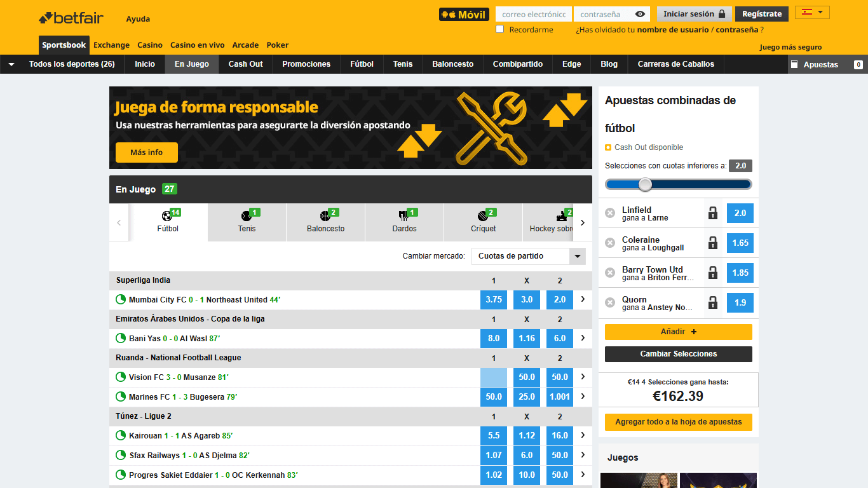Screen dimensions: 868x488
Task: Select the Hockey sobre hielo sport tab
Action: click(x=548, y=222)
